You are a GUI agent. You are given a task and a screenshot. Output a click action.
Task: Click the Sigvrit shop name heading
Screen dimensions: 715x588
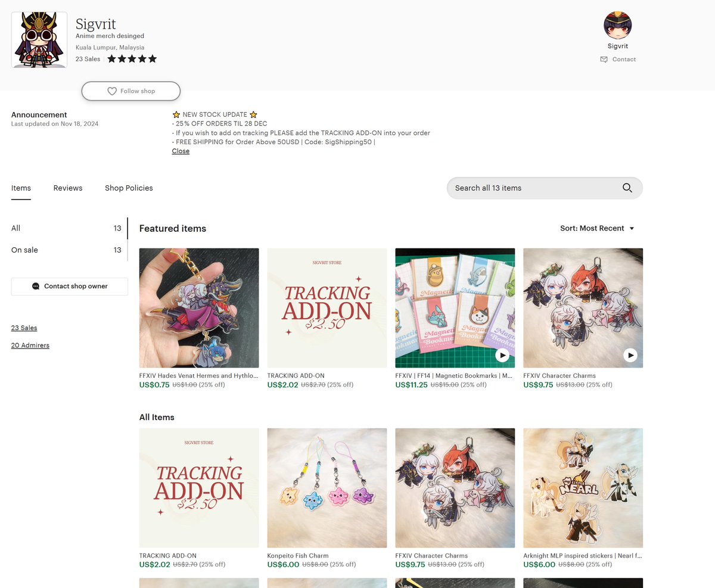click(x=96, y=24)
